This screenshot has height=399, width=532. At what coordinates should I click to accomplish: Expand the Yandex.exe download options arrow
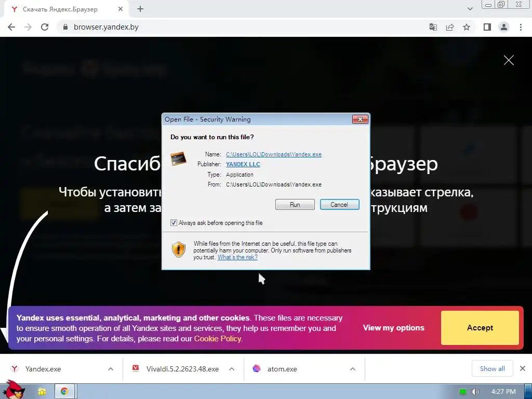[111, 369]
